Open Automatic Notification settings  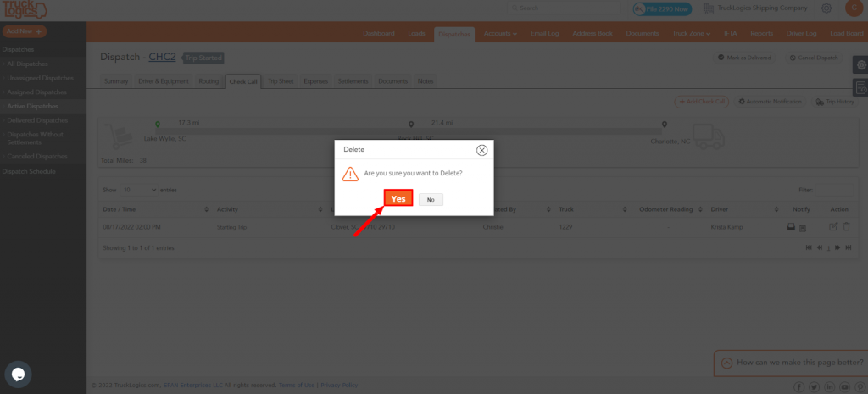pyautogui.click(x=770, y=102)
